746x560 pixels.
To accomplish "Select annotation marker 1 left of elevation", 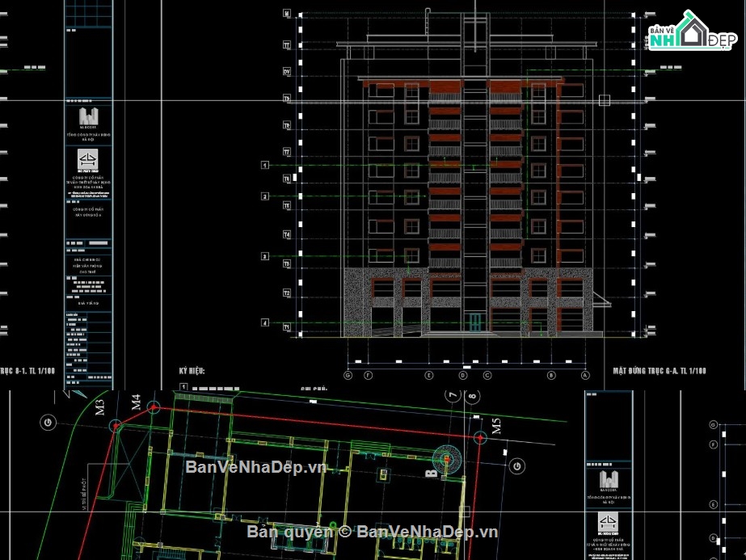I will 265,165.
